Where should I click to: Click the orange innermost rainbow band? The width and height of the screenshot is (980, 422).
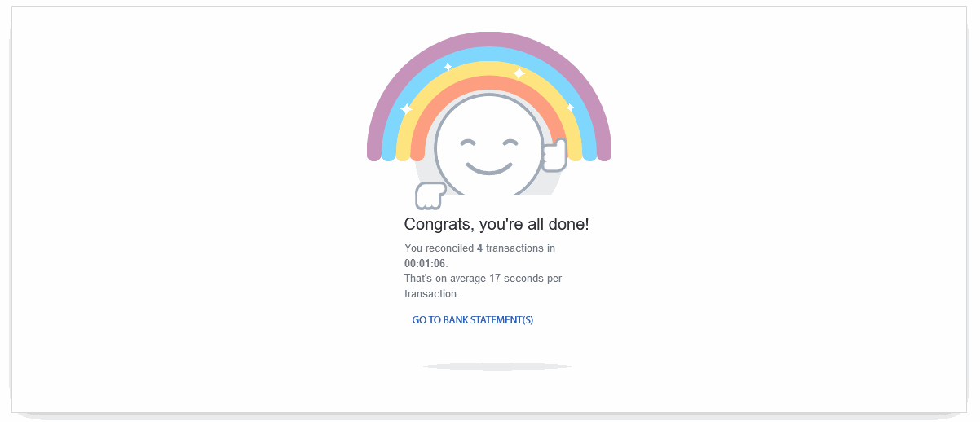click(x=489, y=82)
